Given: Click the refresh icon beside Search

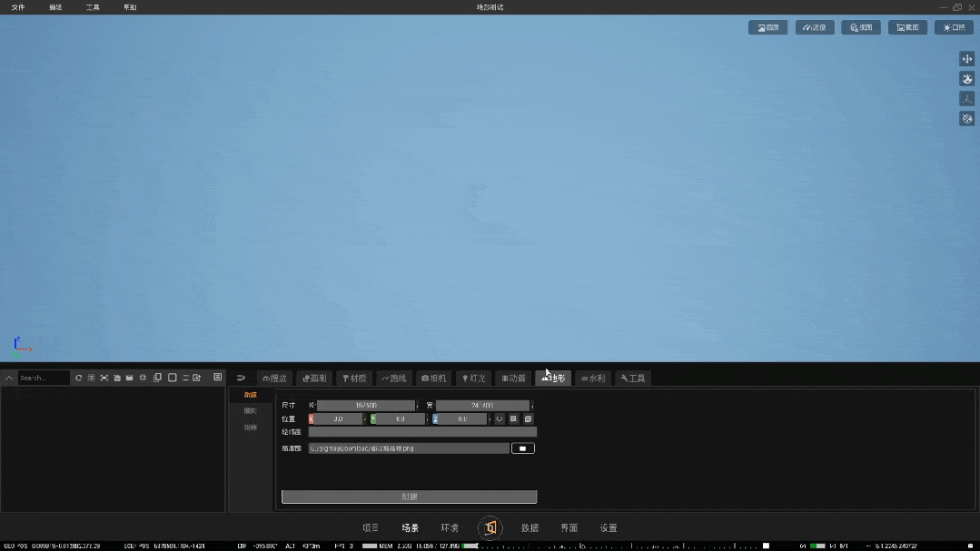Looking at the screenshot, I should coord(79,378).
